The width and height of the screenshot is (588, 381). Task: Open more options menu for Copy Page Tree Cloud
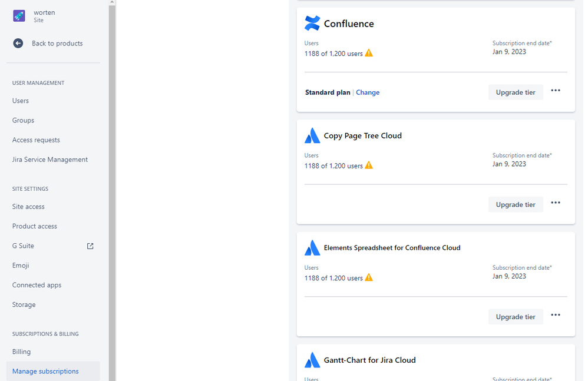tap(556, 203)
